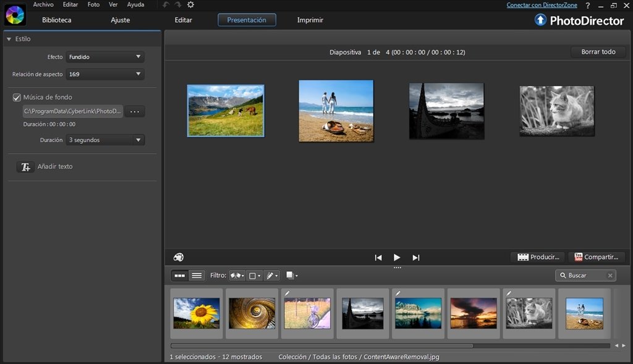The width and height of the screenshot is (633, 364).
Task: Open the Relación de aspecto dropdown
Action: (105, 74)
